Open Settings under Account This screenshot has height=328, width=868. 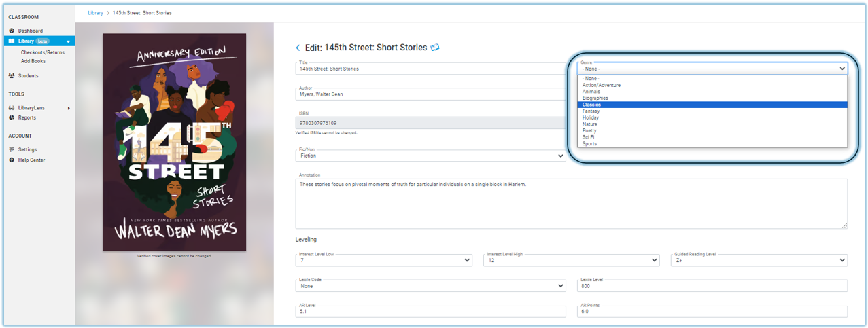coord(28,149)
